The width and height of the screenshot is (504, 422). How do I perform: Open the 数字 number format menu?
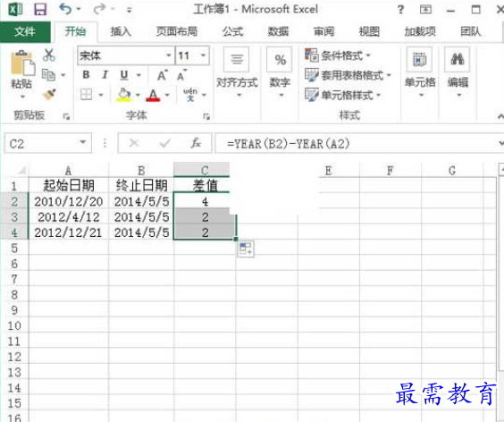pos(280,73)
